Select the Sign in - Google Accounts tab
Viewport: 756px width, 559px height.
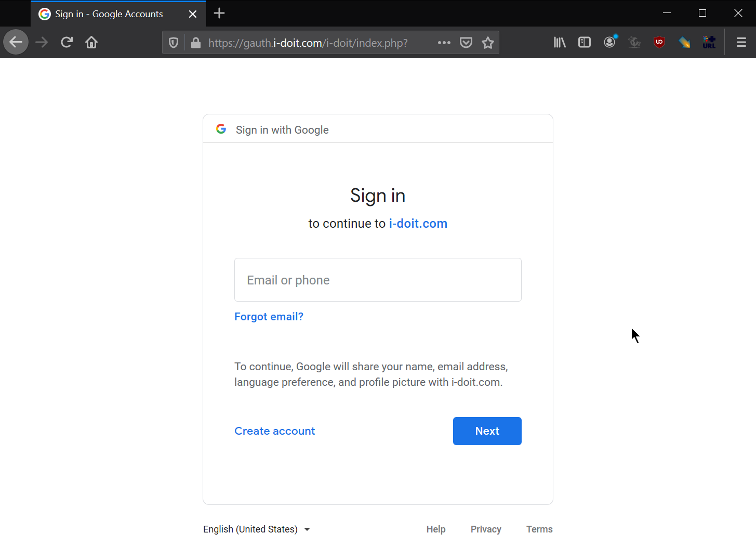point(118,14)
